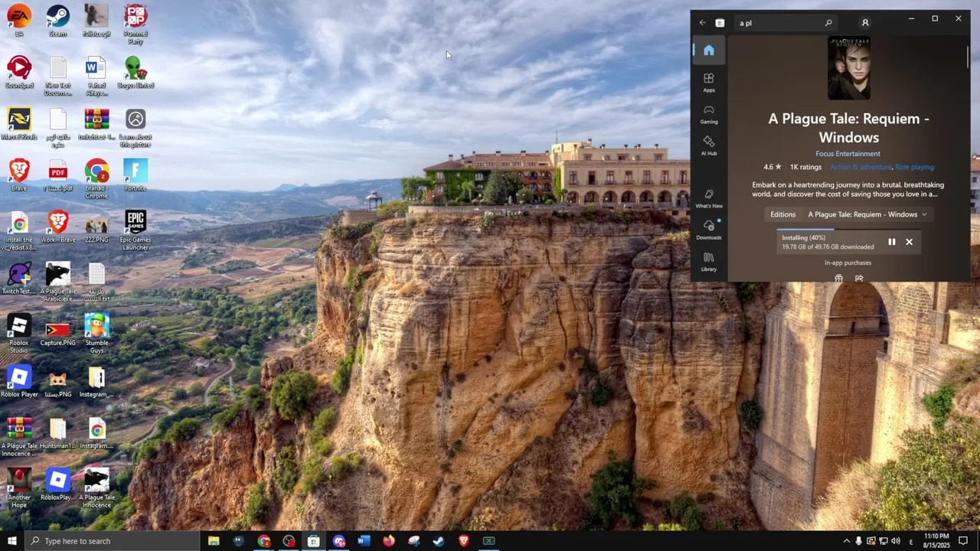980x551 pixels.
Task: Select the Work - Brave shortcut
Action: pos(57,227)
